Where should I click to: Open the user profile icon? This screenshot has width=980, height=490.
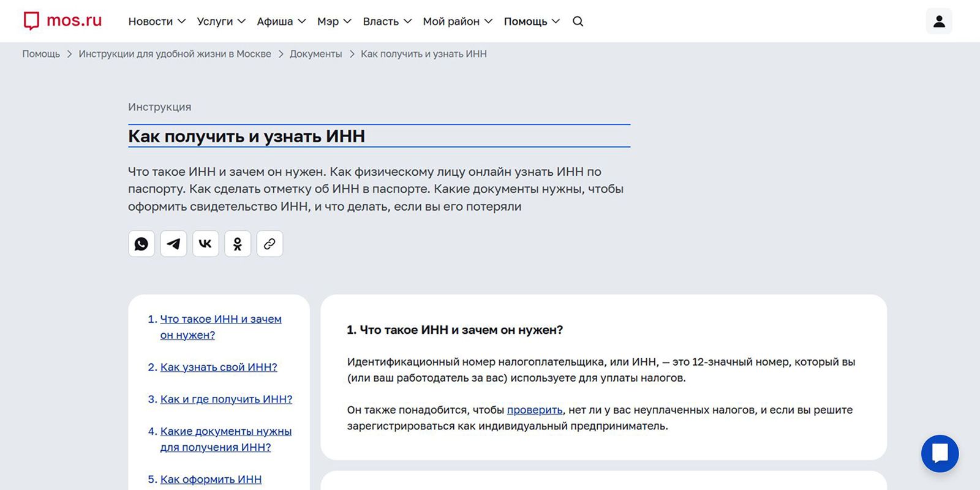pos(939,21)
